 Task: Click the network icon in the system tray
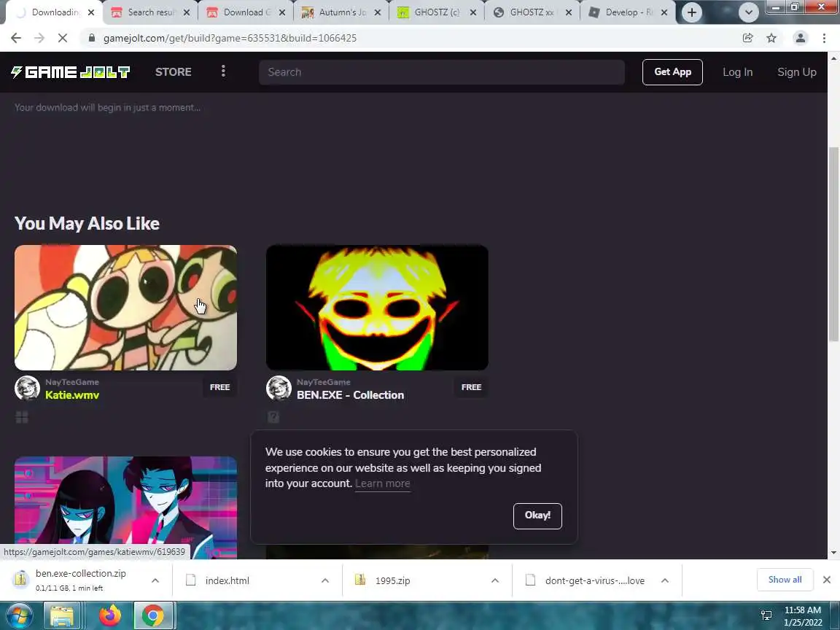tap(766, 615)
